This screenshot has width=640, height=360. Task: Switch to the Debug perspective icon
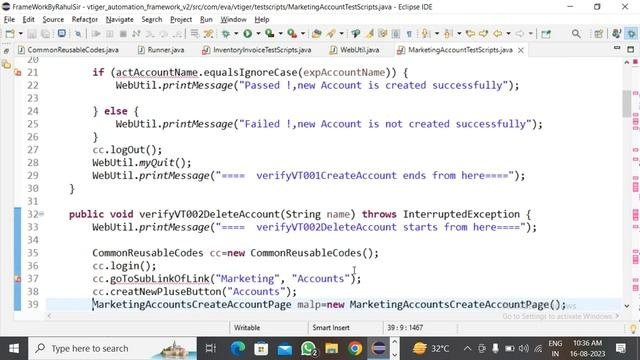click(x=631, y=34)
